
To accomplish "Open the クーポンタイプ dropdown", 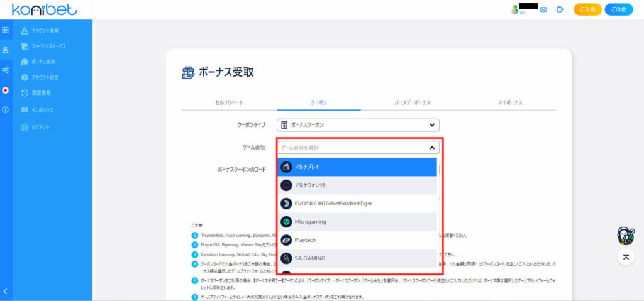I will [358, 125].
